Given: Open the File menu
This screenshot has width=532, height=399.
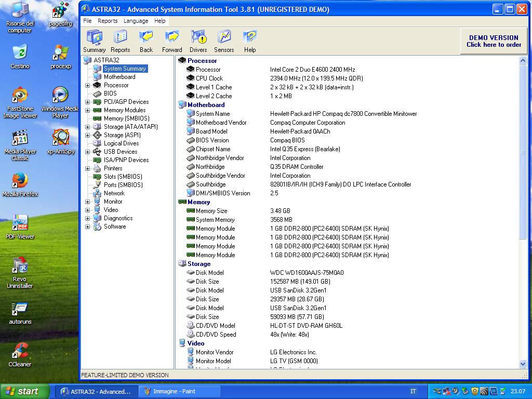Looking at the screenshot, I should (87, 21).
